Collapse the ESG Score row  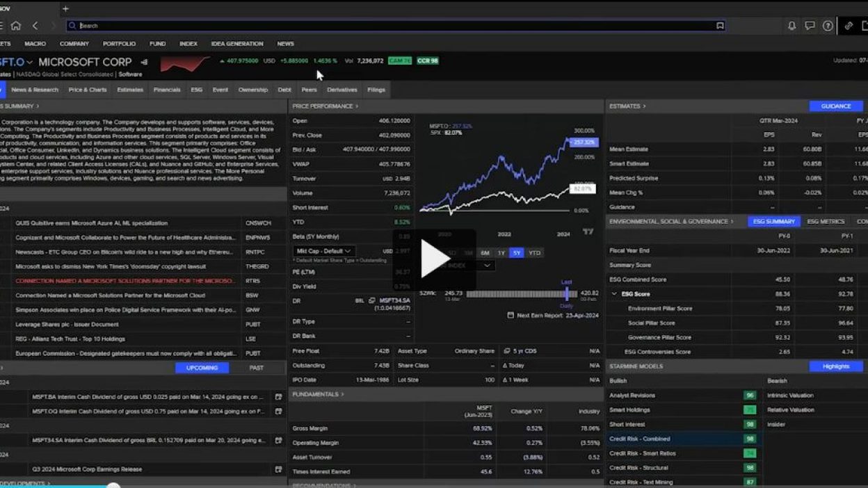[614, 294]
